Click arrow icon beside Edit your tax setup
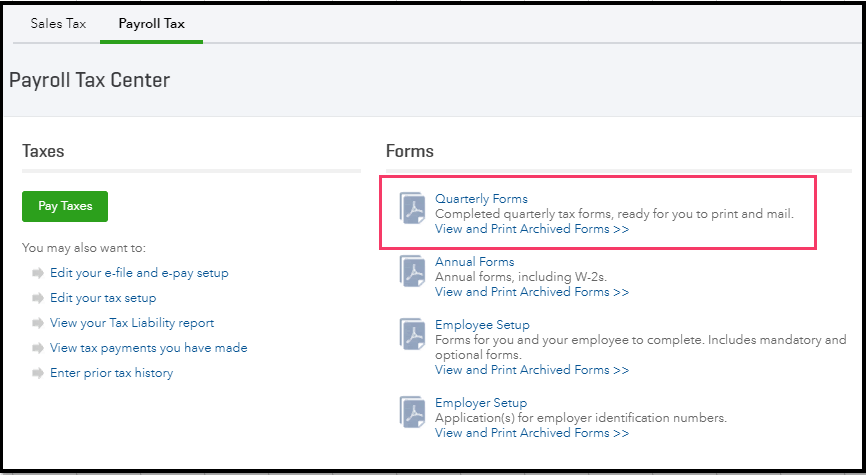Screen dimensions: 866x475 pyautogui.click(x=38, y=298)
